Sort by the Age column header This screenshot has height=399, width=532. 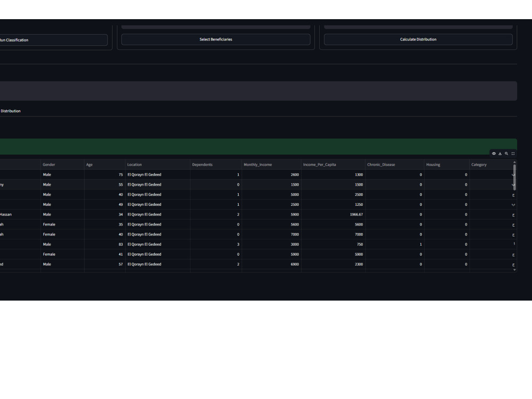(104, 164)
